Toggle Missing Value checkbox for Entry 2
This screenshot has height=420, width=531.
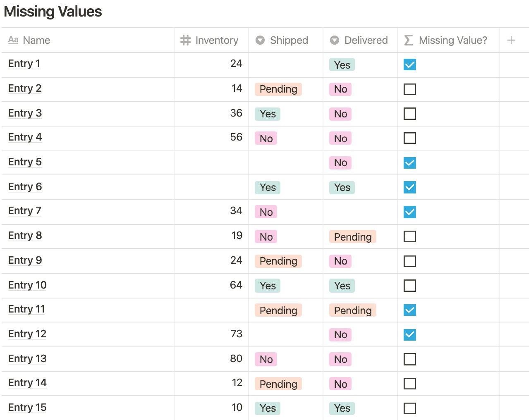coord(409,89)
